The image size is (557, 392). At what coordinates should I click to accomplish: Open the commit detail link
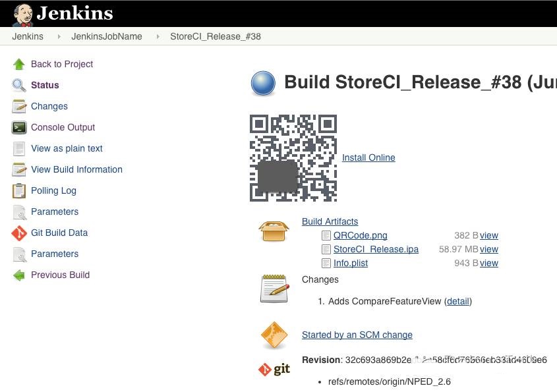coord(457,301)
